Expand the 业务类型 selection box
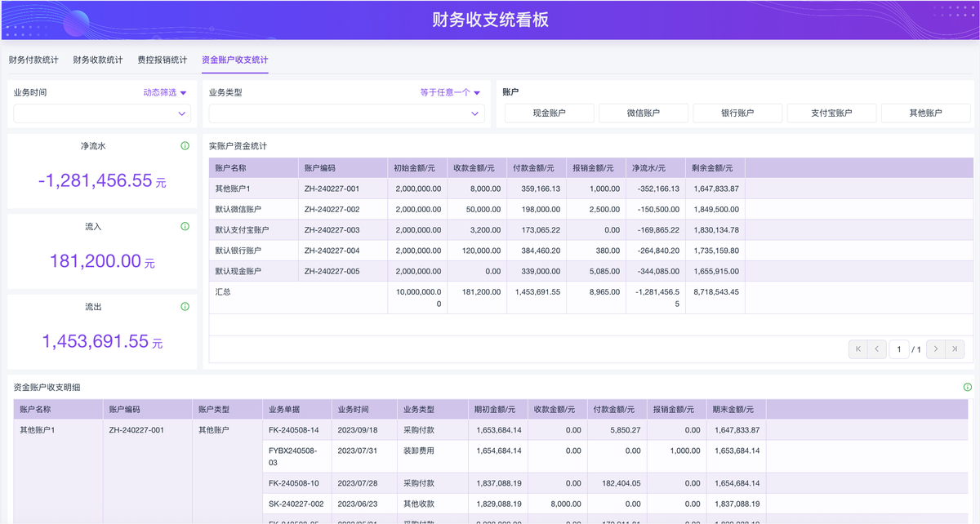This screenshot has width=980, height=524. (346, 114)
